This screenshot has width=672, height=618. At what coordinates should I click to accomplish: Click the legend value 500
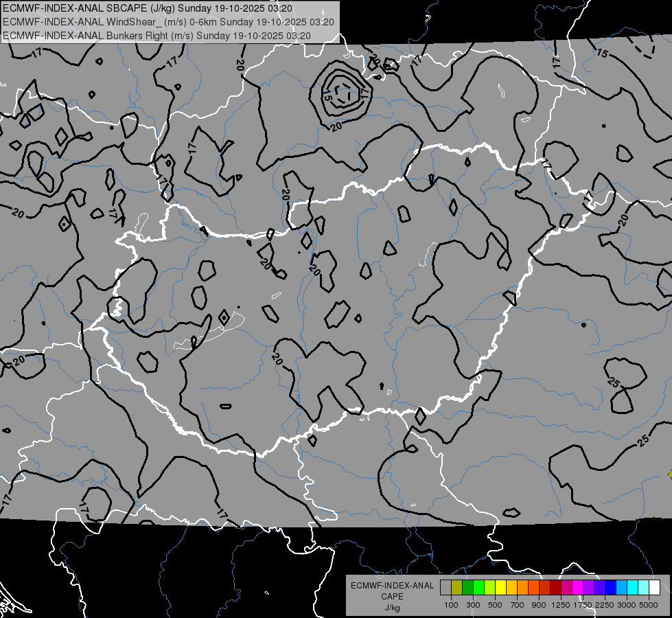(495, 605)
